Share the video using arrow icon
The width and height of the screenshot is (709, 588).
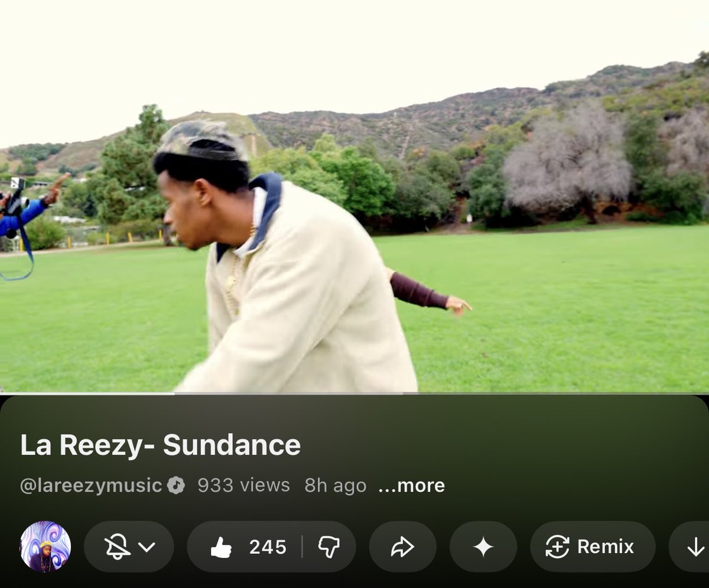[x=402, y=547]
